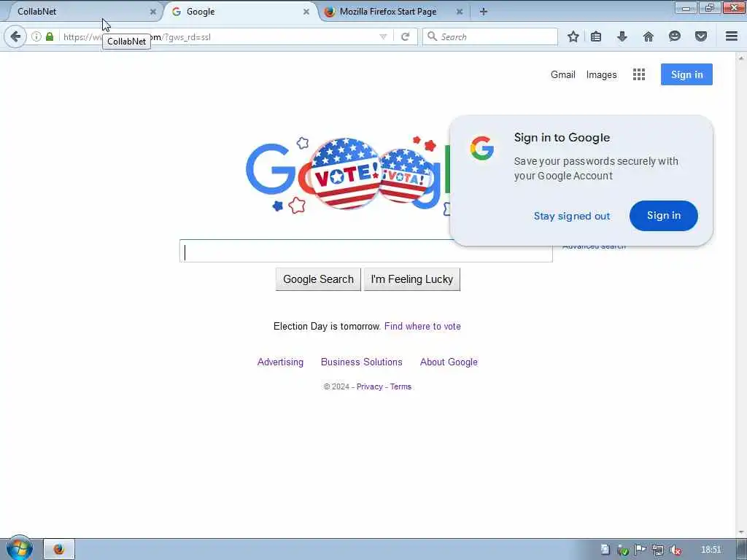
Task: Click the Google Search button
Action: (318, 279)
